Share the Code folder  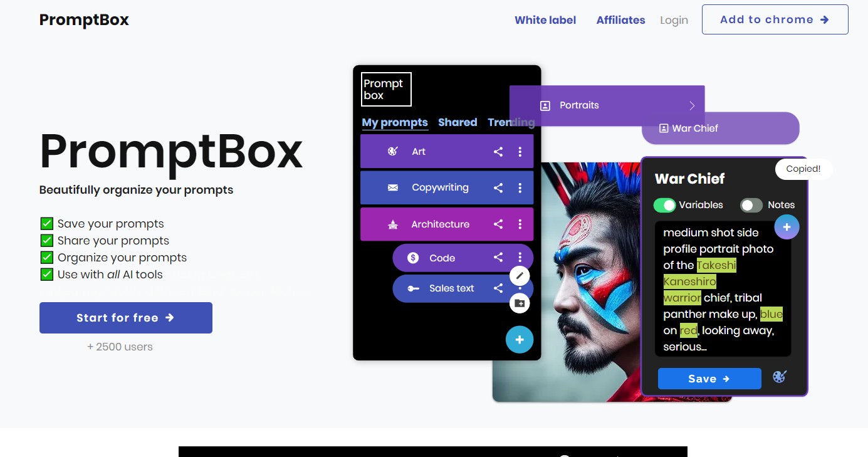(x=498, y=258)
